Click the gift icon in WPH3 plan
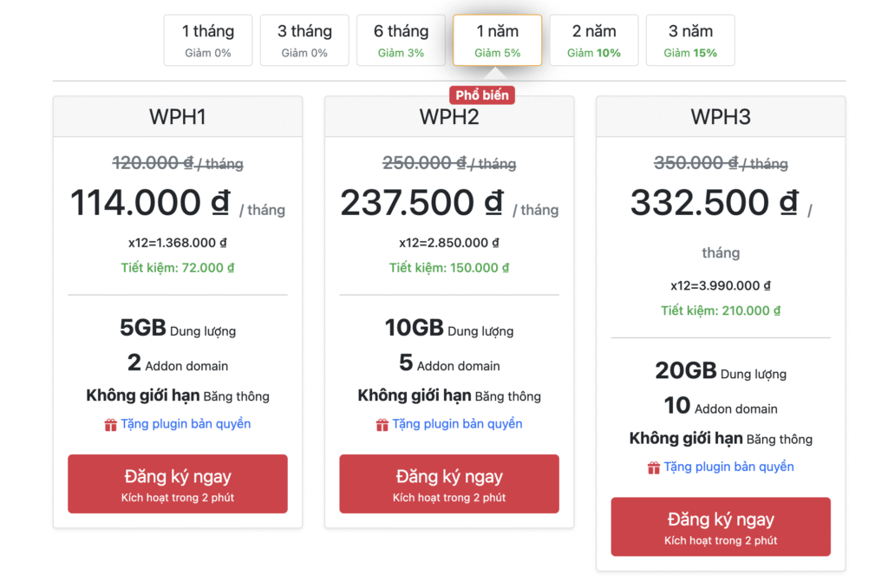This screenshot has width=888, height=588. click(654, 468)
